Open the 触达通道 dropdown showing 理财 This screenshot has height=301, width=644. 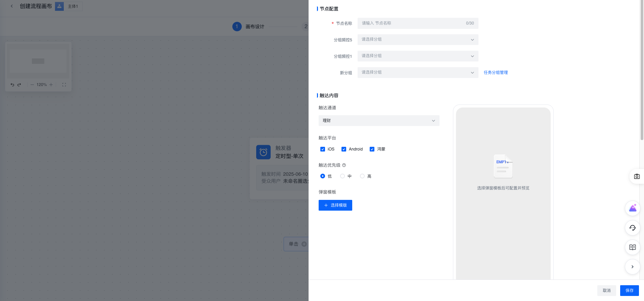(x=379, y=121)
